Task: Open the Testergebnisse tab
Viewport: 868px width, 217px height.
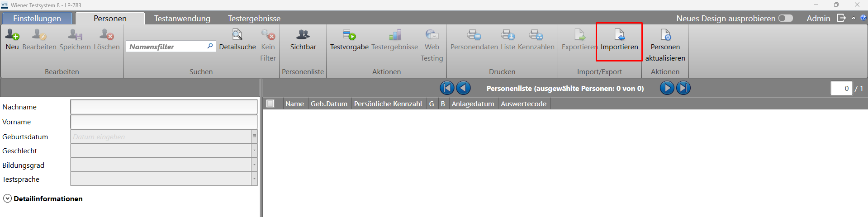Action: [x=254, y=19]
